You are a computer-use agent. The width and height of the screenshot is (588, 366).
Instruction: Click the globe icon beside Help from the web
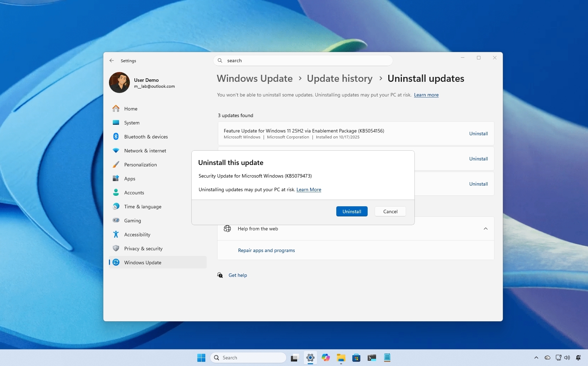click(x=228, y=229)
